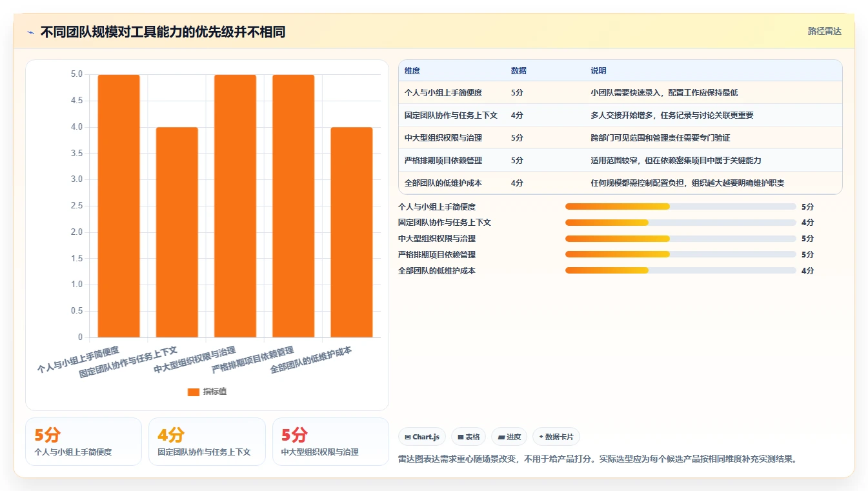Open the red 5分 data card 中大型组织权限与治理

tap(330, 441)
